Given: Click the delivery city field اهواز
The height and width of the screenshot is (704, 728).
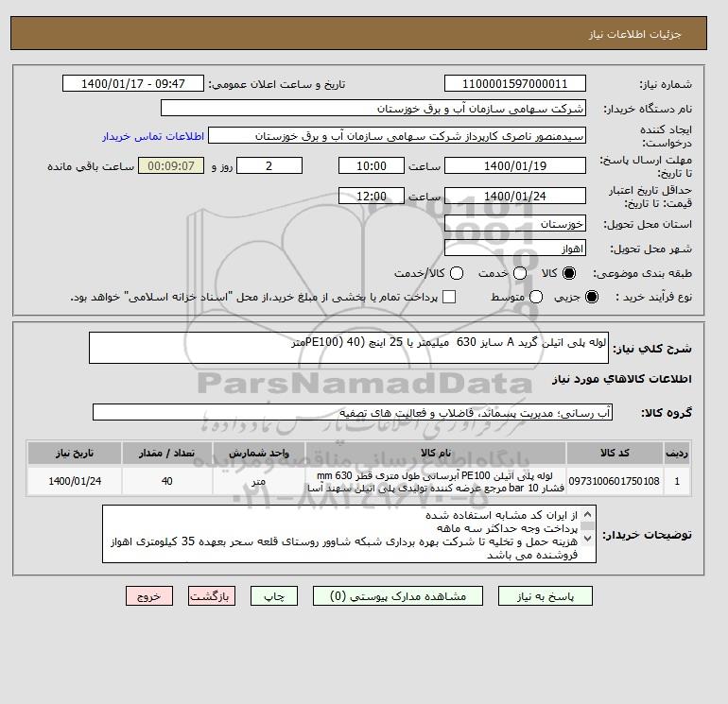Looking at the screenshot, I should tap(515, 249).
